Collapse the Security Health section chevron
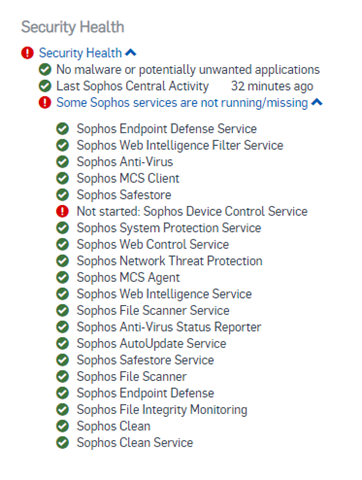 tap(131, 53)
